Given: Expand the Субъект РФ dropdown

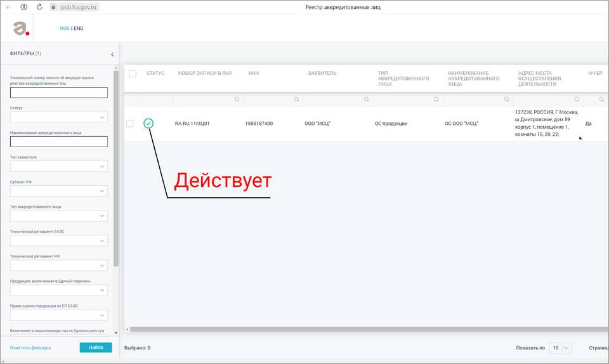Looking at the screenshot, I should 58,191.
